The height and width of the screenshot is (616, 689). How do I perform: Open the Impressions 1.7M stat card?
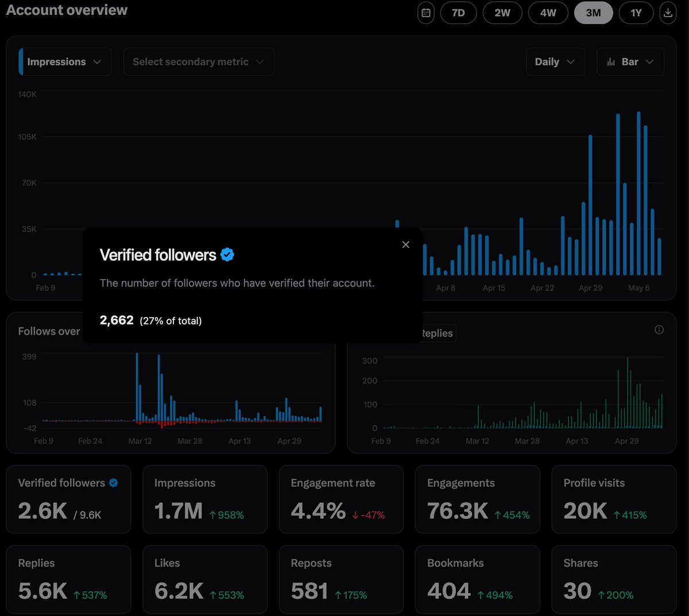coord(205,499)
